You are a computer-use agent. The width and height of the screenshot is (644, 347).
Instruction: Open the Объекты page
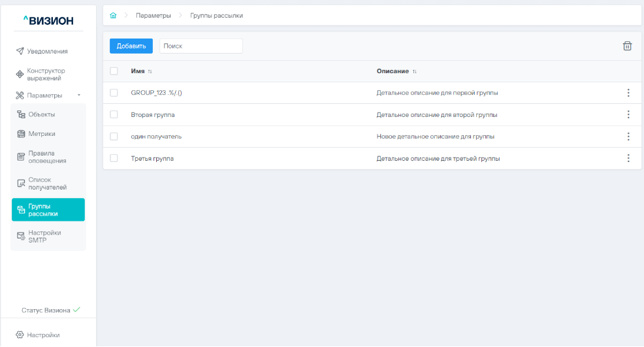coord(41,114)
